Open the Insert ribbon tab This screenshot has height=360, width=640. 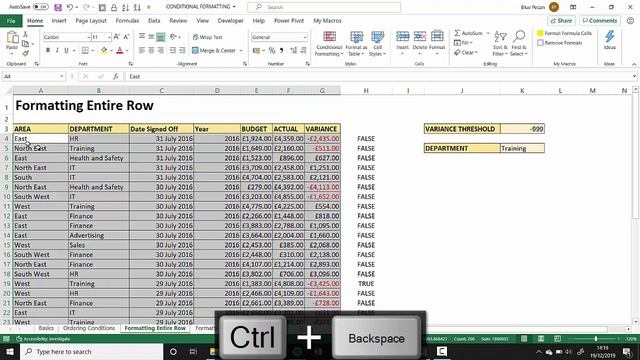tap(59, 20)
